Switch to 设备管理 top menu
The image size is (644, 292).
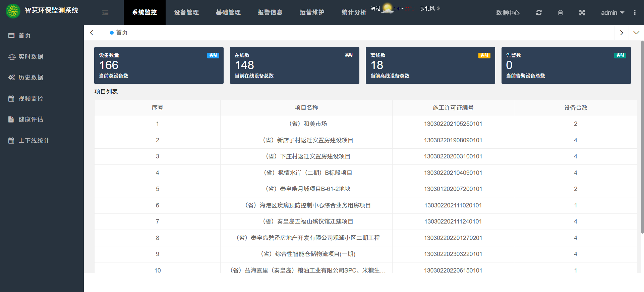click(186, 12)
